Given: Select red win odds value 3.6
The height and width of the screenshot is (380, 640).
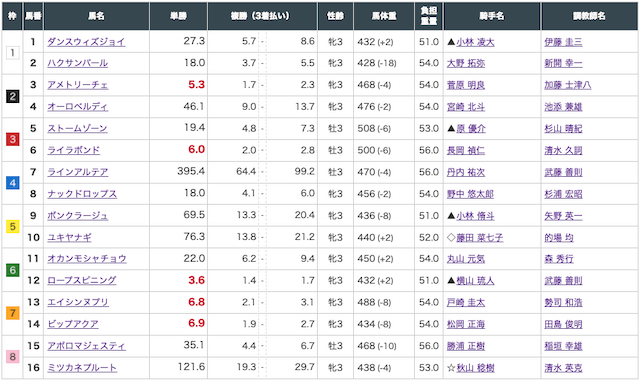Looking at the screenshot, I should tap(196, 280).
